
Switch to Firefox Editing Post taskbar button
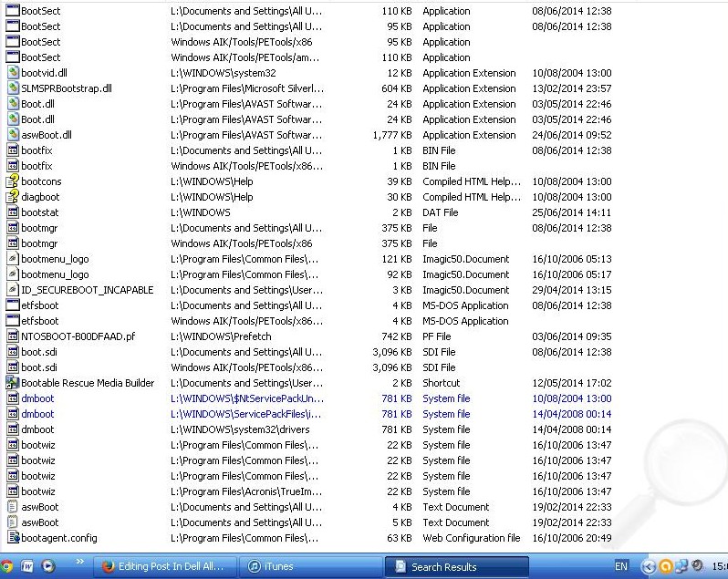164,566
